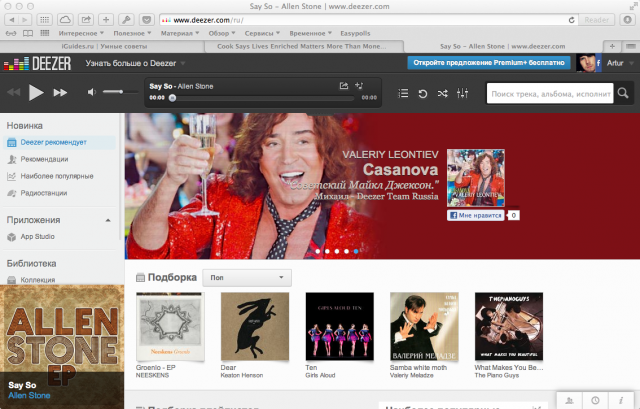Open What Makes You Beautiful album cover
640x409 pixels.
click(509, 326)
